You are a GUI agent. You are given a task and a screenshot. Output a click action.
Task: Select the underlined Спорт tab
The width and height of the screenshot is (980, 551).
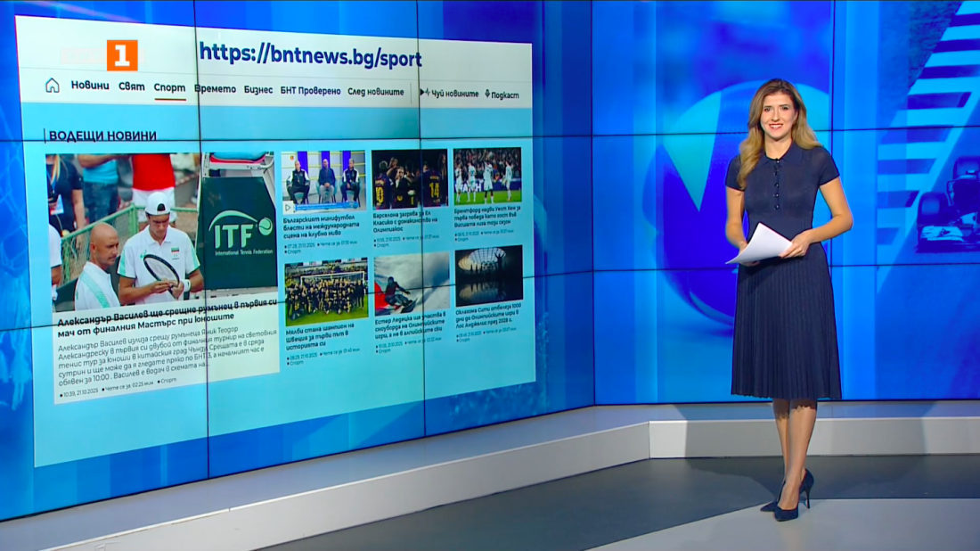pos(169,87)
